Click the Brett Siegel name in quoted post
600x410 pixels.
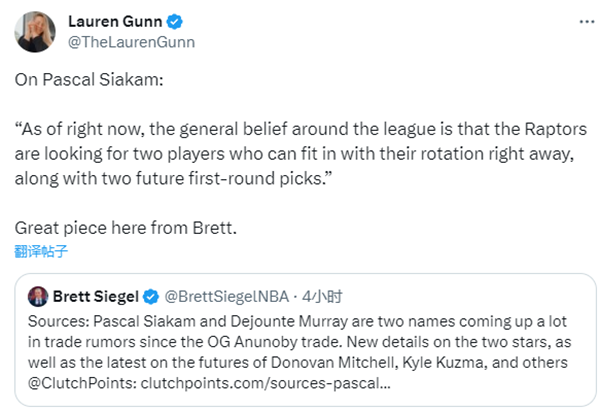point(94,296)
